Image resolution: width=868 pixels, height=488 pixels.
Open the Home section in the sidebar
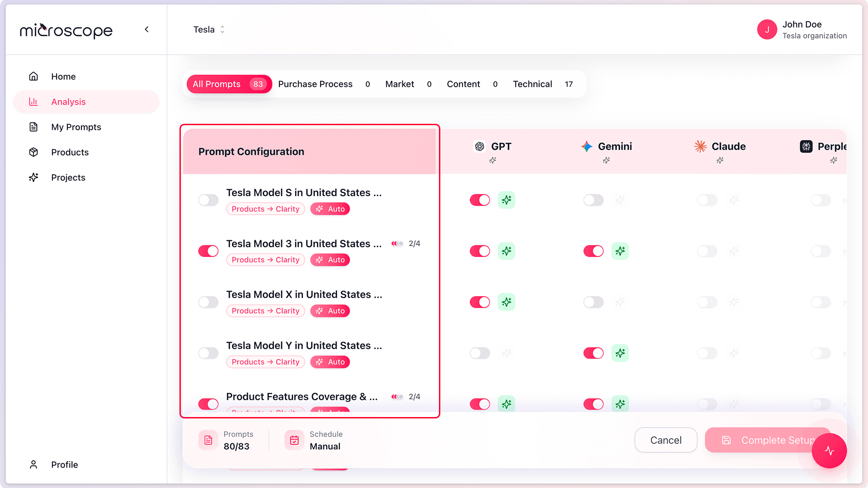coord(63,76)
